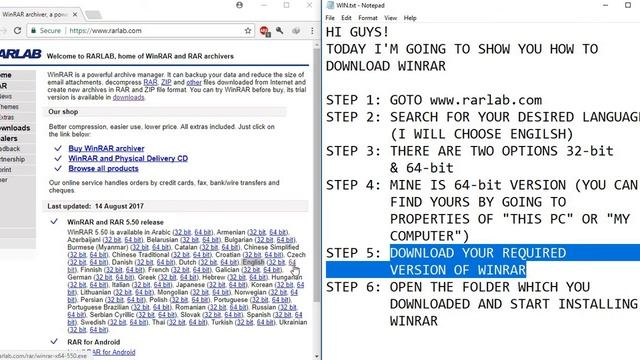Click the Secure padlock site info
Image resolution: width=640 pixels, height=360 pixels.
click(x=46, y=31)
